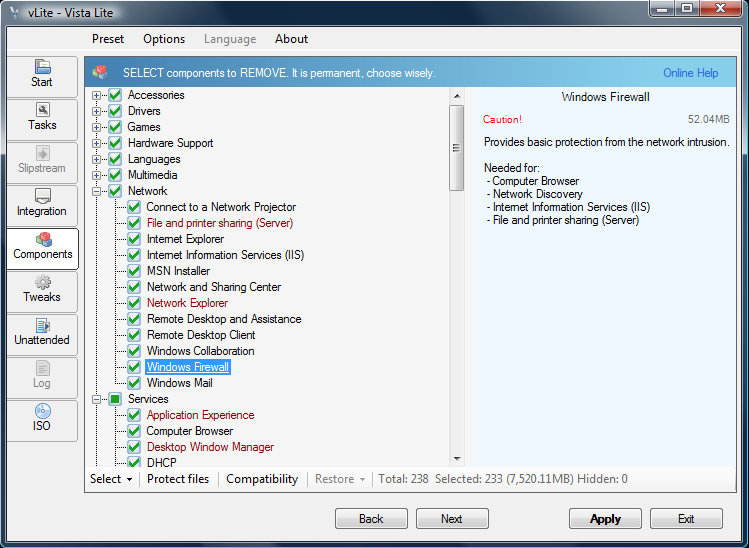Open the Start page from the sidebar
Screen dimensions: 749x548
pos(42,76)
